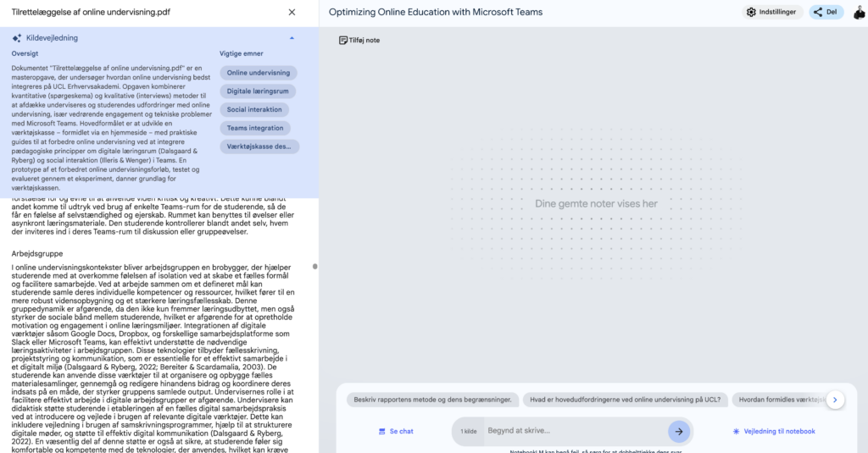This screenshot has height=453, width=868.
Task: Click the Se chat icon
Action: (382, 432)
